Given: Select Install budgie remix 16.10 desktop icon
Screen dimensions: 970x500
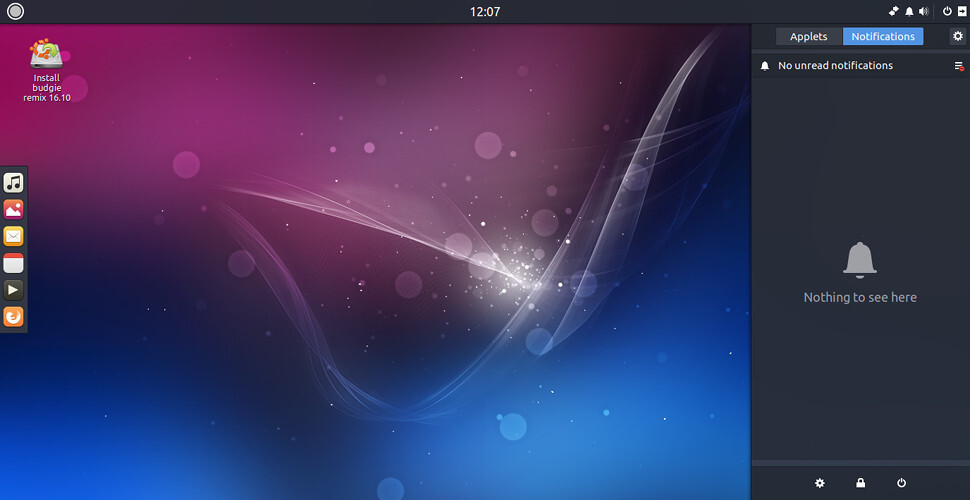Looking at the screenshot, I should pyautogui.click(x=46, y=70).
